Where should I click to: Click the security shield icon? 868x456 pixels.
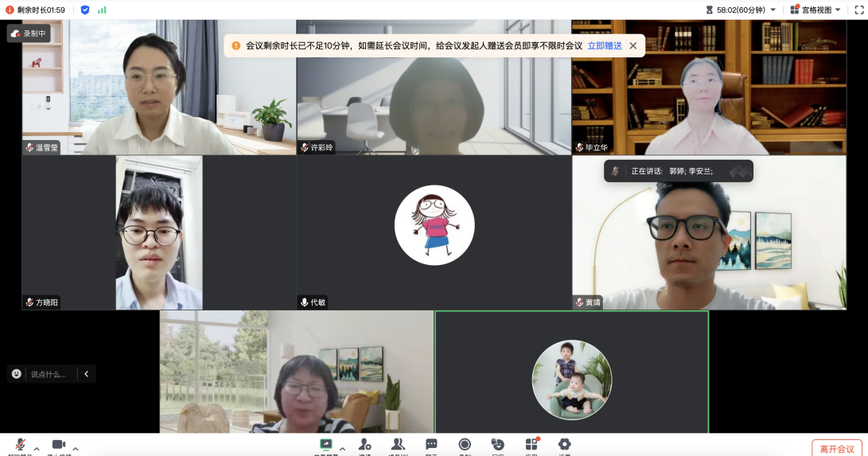click(x=85, y=10)
